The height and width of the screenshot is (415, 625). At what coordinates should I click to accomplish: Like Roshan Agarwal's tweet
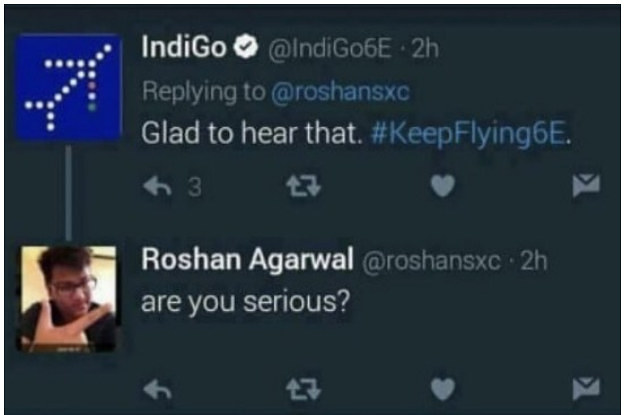tap(443, 389)
